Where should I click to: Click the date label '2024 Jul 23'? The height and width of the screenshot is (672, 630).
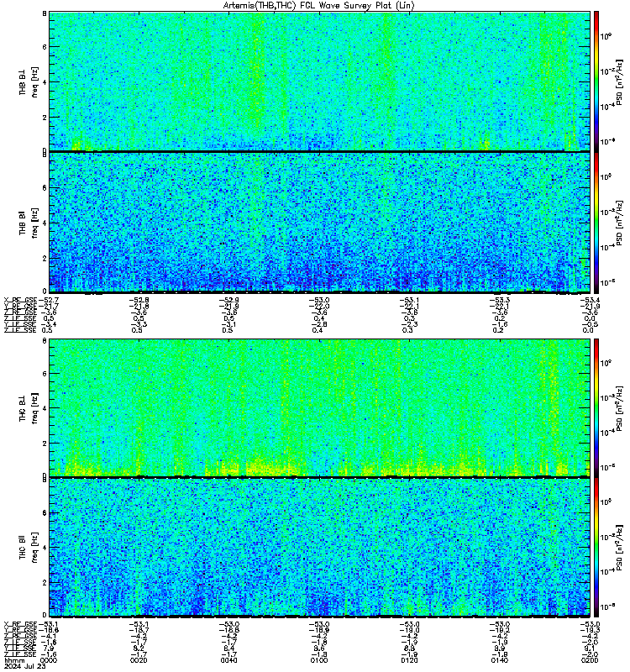coord(25,666)
